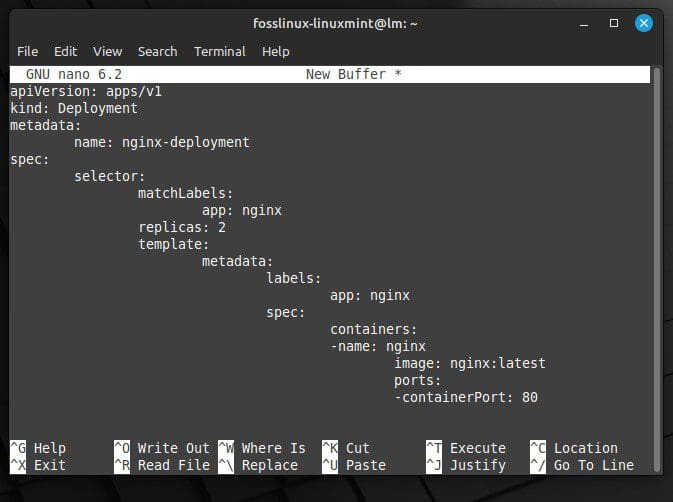Open the Edit menu
The width and height of the screenshot is (673, 502).
[65, 51]
